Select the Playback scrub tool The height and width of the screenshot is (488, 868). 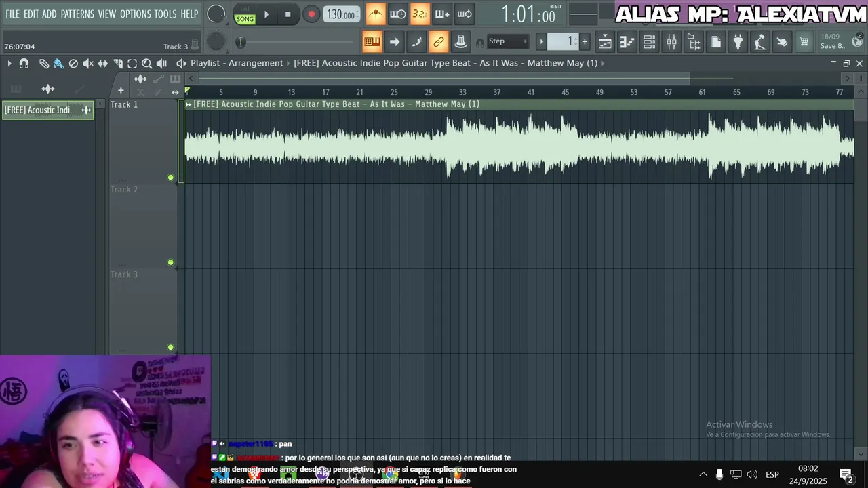pos(161,63)
